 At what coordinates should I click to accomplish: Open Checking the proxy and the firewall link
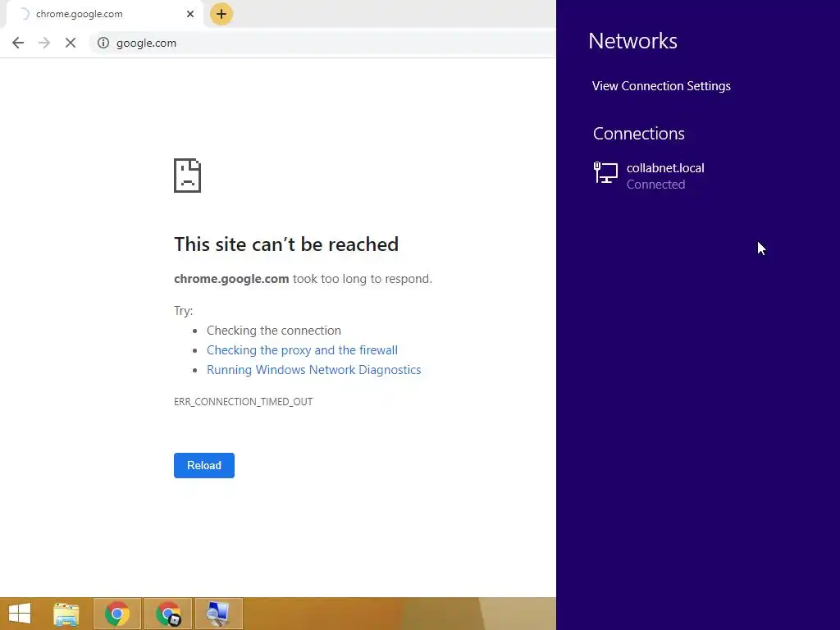[x=302, y=349]
